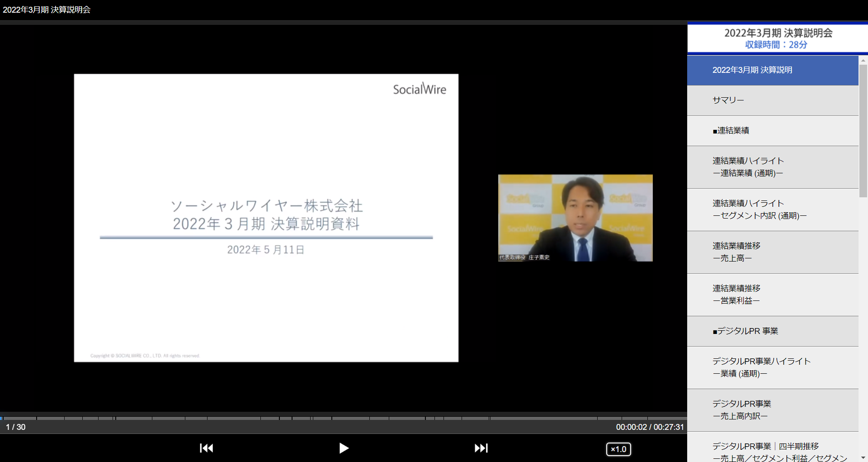Click the 2022年3月期 決算説明会 page title

click(47, 10)
